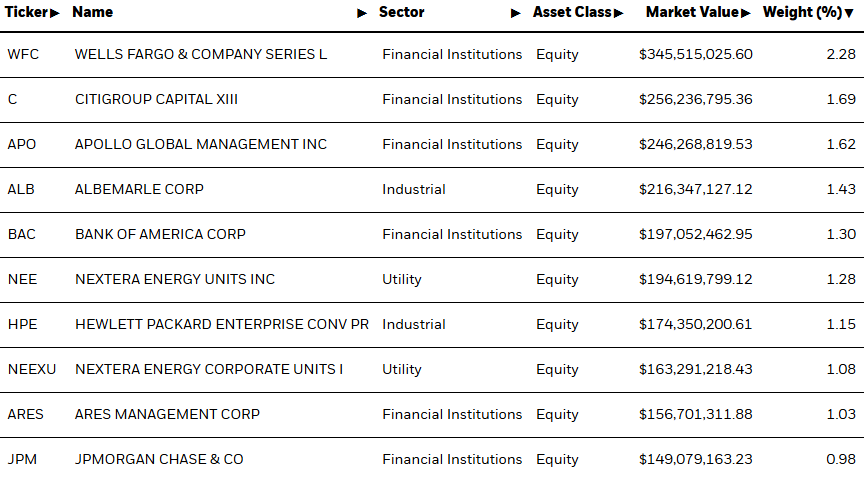This screenshot has width=864, height=479.
Task: Open Citigroup Capital XIII holding
Action: click(x=156, y=99)
